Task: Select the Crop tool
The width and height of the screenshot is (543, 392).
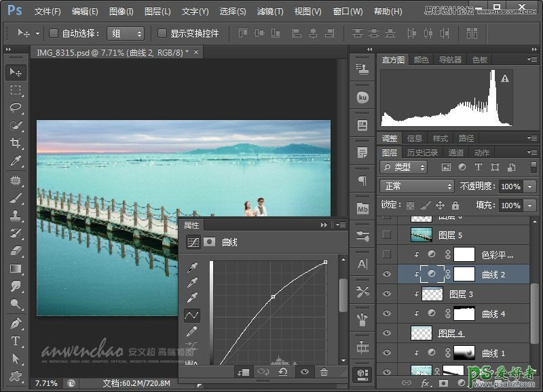Action: click(16, 142)
